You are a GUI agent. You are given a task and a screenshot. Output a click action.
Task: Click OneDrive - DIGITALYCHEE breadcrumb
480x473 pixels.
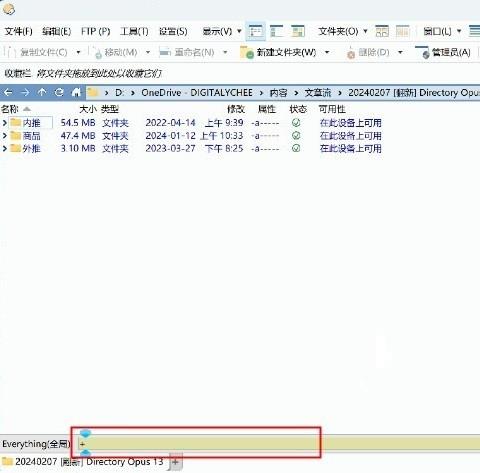pos(197,93)
